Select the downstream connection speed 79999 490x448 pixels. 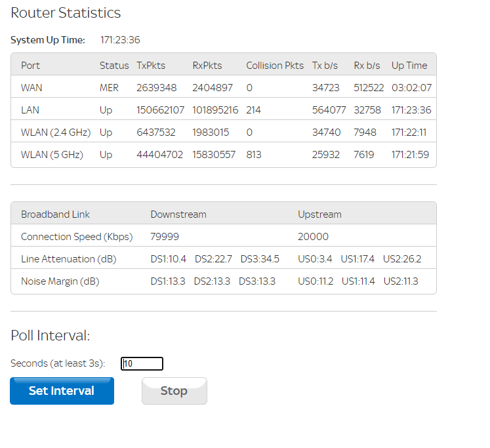(165, 237)
